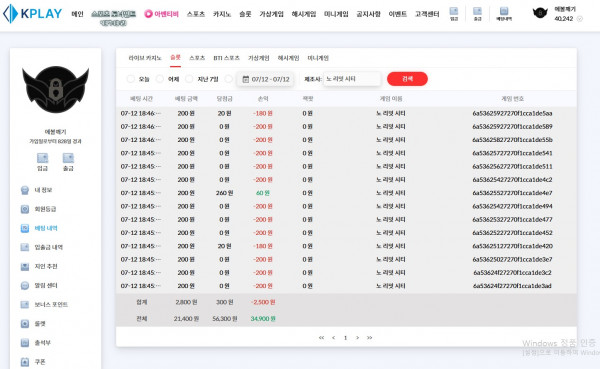The width and height of the screenshot is (600, 369).
Task: Go to previous page with < button
Action: click(x=334, y=338)
